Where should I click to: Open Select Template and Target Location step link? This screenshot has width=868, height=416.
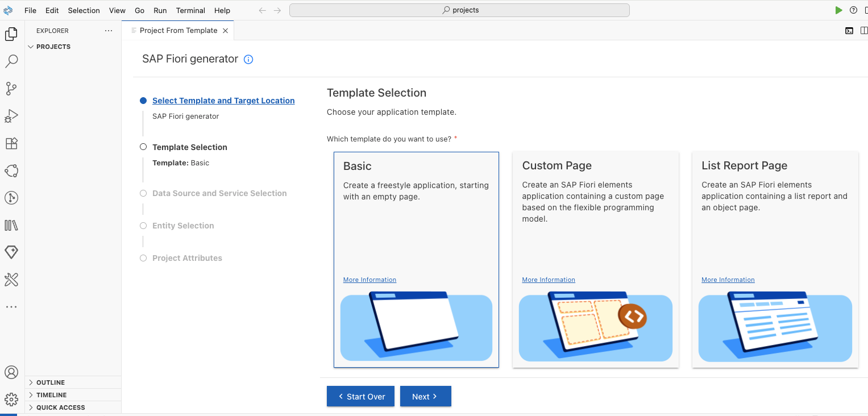point(223,101)
